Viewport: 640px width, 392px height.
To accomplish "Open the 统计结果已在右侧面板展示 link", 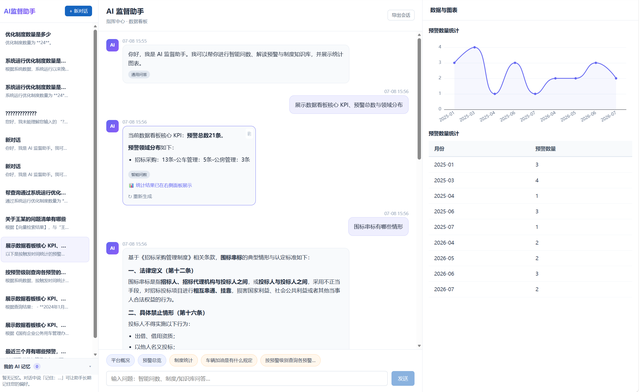I will click(x=164, y=185).
